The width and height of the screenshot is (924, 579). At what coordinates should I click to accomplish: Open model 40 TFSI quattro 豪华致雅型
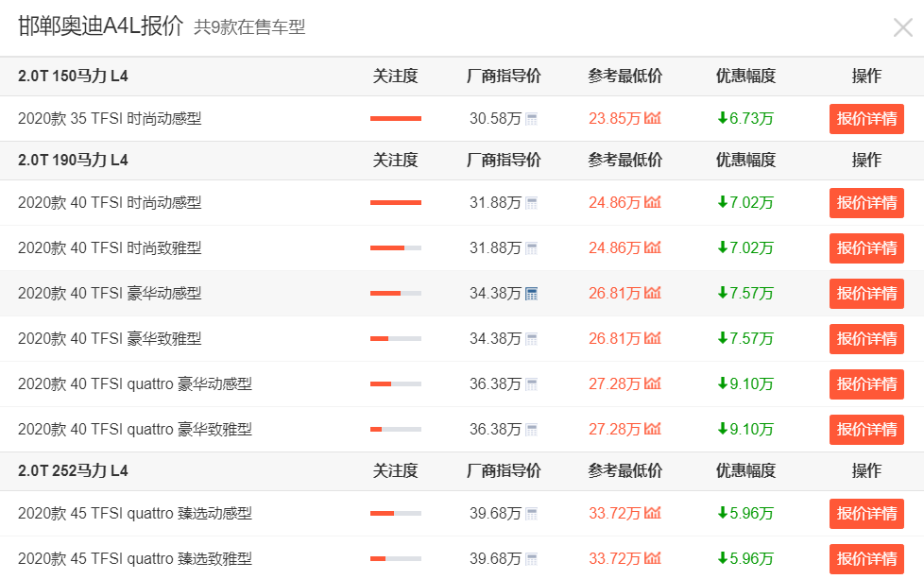(x=135, y=430)
